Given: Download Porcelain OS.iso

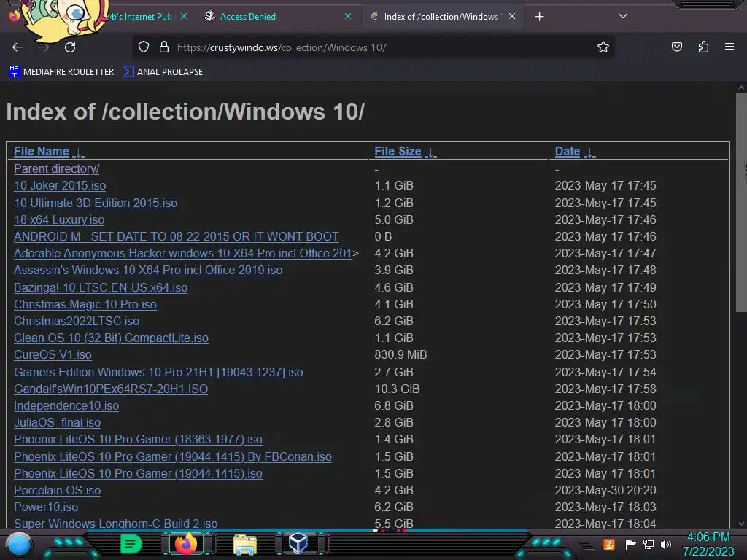Looking at the screenshot, I should (x=57, y=491).
